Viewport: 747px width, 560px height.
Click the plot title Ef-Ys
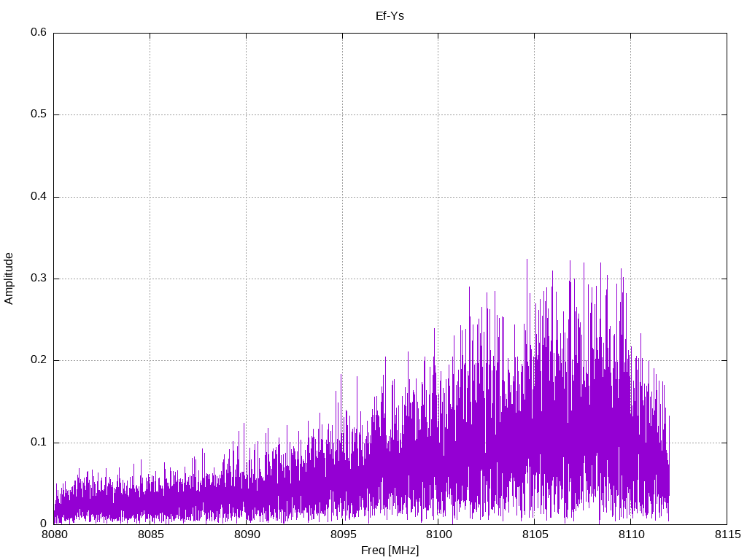tap(390, 16)
